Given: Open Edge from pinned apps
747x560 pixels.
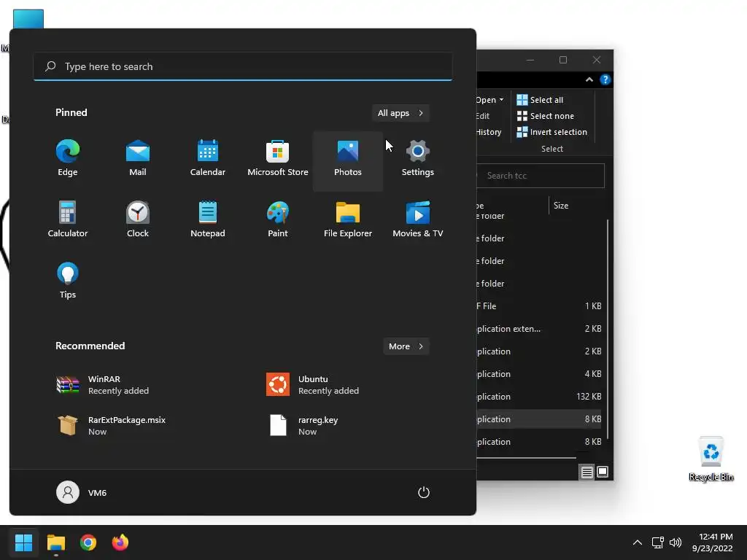Looking at the screenshot, I should pyautogui.click(x=68, y=159).
